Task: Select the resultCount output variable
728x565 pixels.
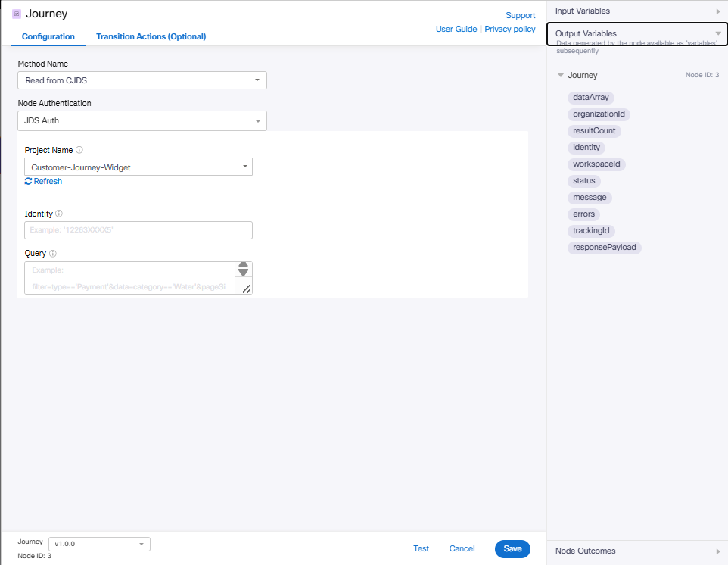Action: [594, 131]
